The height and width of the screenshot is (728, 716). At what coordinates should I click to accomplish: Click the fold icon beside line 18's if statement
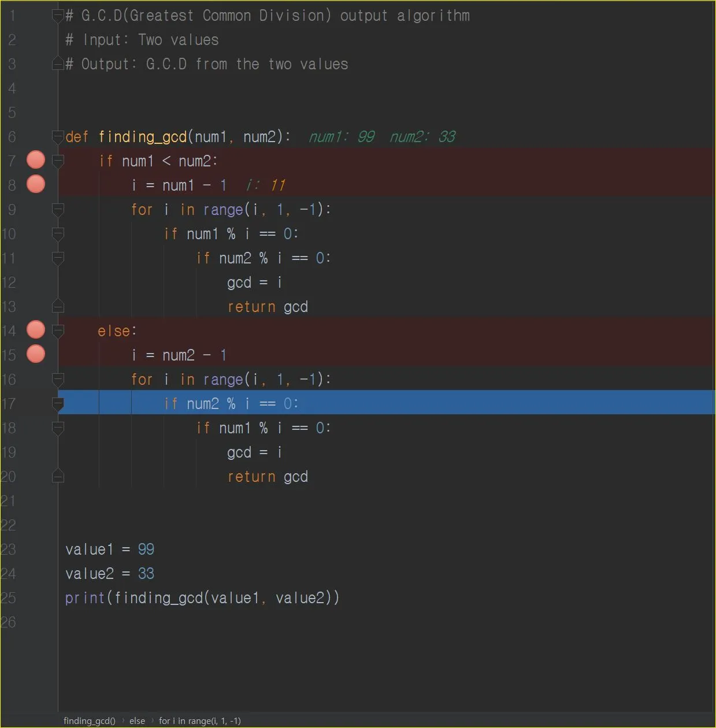[58, 428]
